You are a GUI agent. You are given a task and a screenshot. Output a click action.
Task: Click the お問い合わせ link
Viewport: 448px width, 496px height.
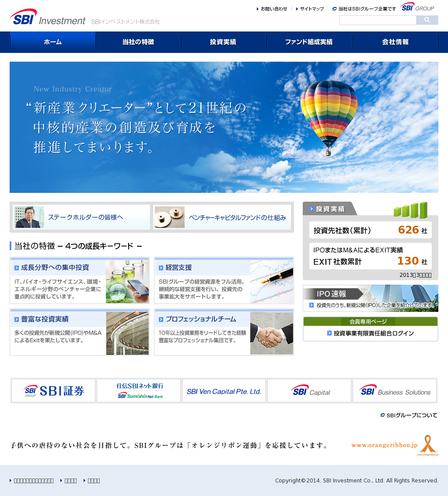point(273,9)
